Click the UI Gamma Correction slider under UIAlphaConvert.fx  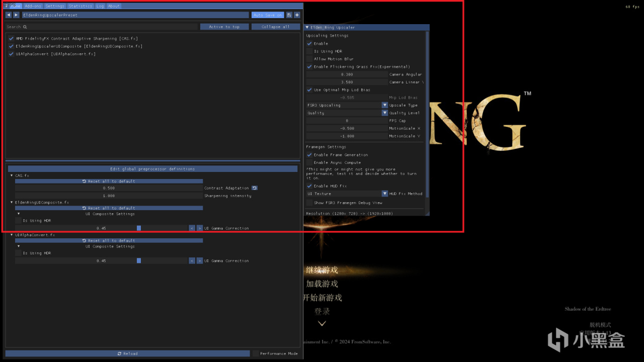pos(101,261)
